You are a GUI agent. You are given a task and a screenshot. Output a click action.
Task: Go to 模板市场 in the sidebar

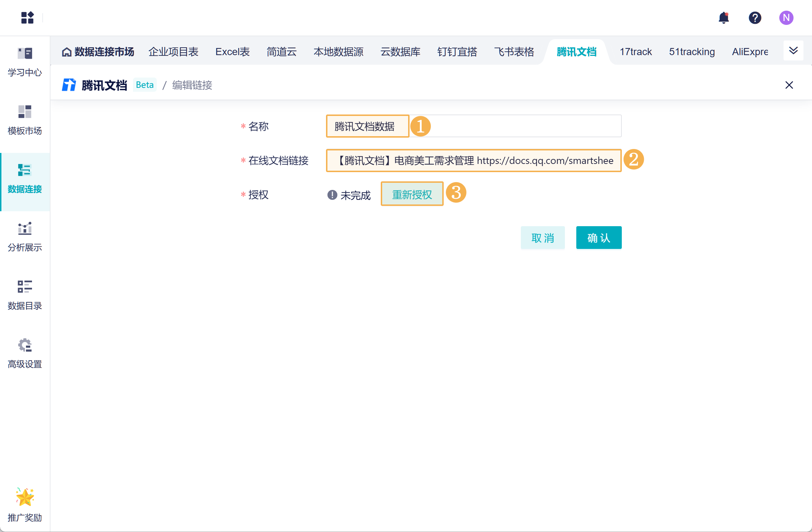25,120
